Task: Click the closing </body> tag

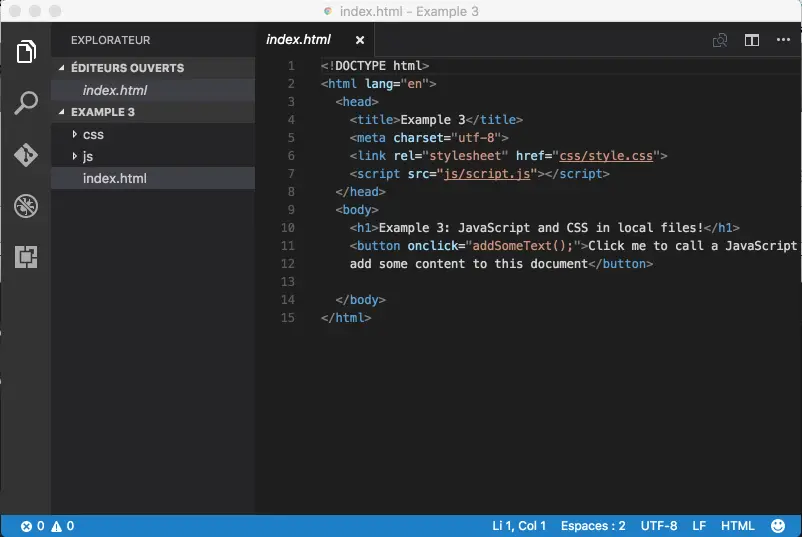Action: pos(361,300)
